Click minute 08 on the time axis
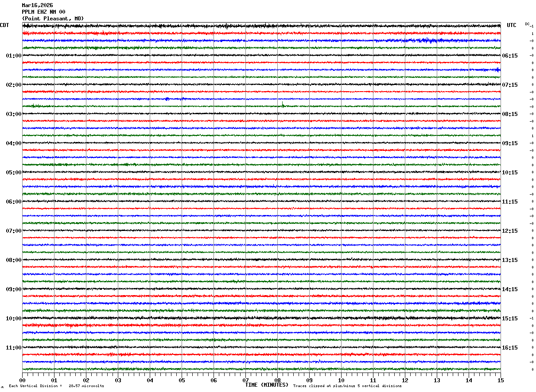 coord(278,380)
